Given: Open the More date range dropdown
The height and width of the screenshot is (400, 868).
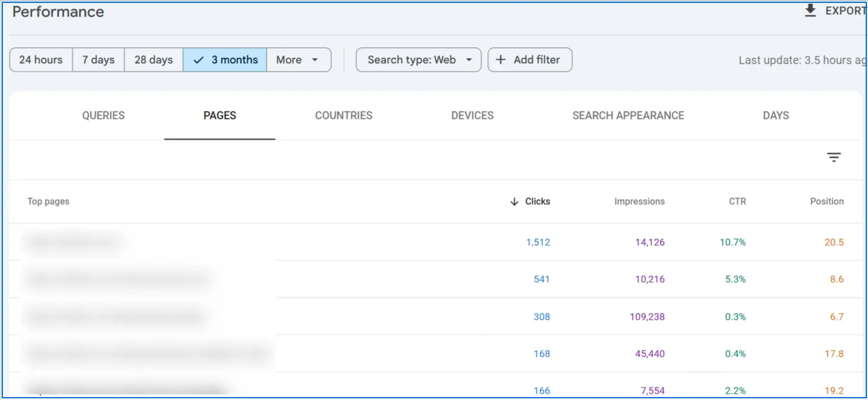Looking at the screenshot, I should (x=298, y=59).
